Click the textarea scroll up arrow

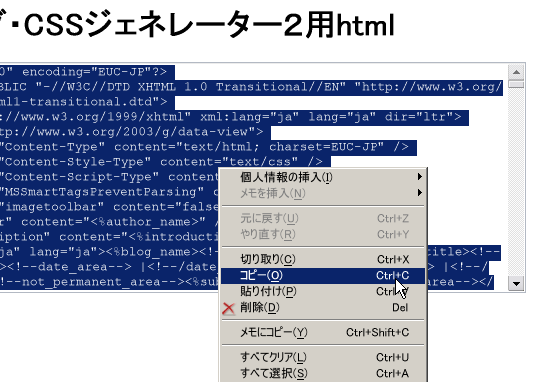coord(516,72)
